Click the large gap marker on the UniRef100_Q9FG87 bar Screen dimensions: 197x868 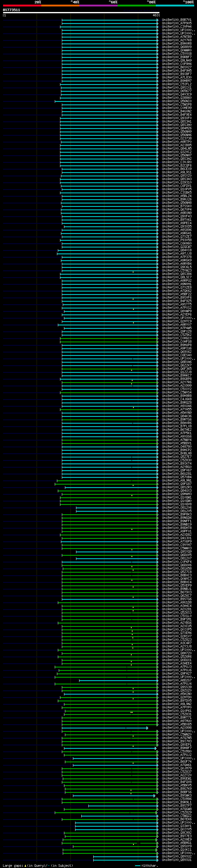[133, 485]
